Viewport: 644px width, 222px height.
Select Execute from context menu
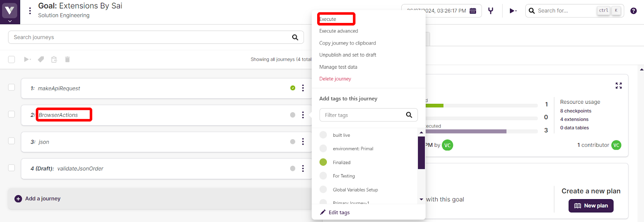(328, 19)
